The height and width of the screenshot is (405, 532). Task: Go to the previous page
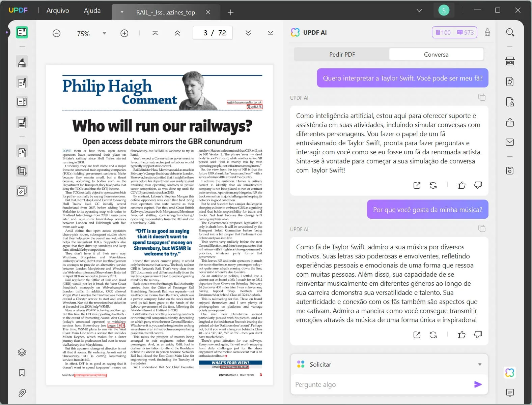(x=177, y=33)
